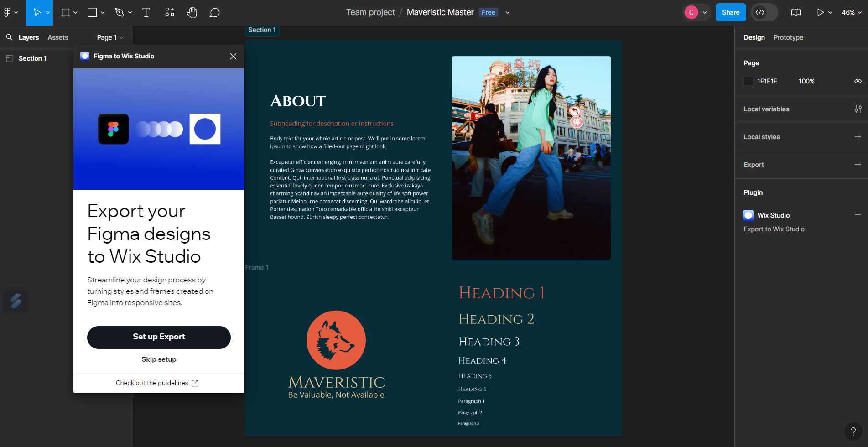Open the 46% zoom dropdown
Viewport: 868px width, 447px height.
tap(852, 12)
